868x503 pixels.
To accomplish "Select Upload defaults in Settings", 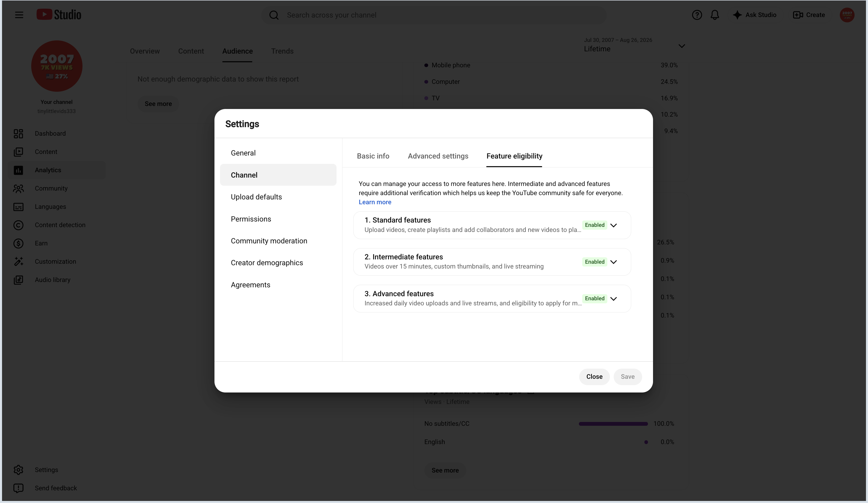I will 278,197.
